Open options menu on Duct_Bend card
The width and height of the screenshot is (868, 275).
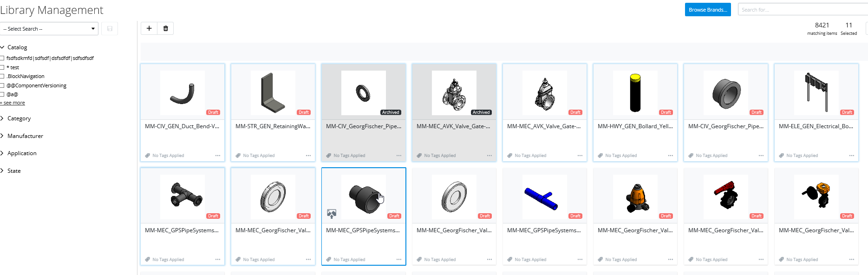(218, 156)
